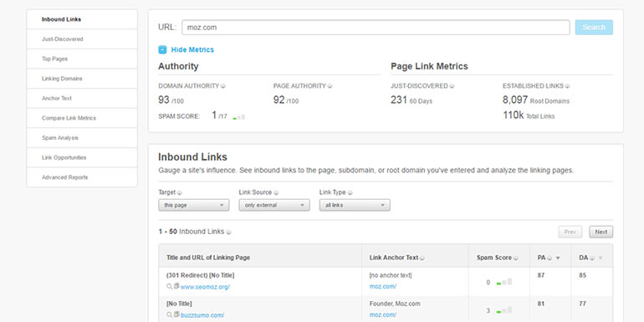The image size is (644, 322).
Task: Click the 92 /100 Page Authority value
Action: click(286, 100)
